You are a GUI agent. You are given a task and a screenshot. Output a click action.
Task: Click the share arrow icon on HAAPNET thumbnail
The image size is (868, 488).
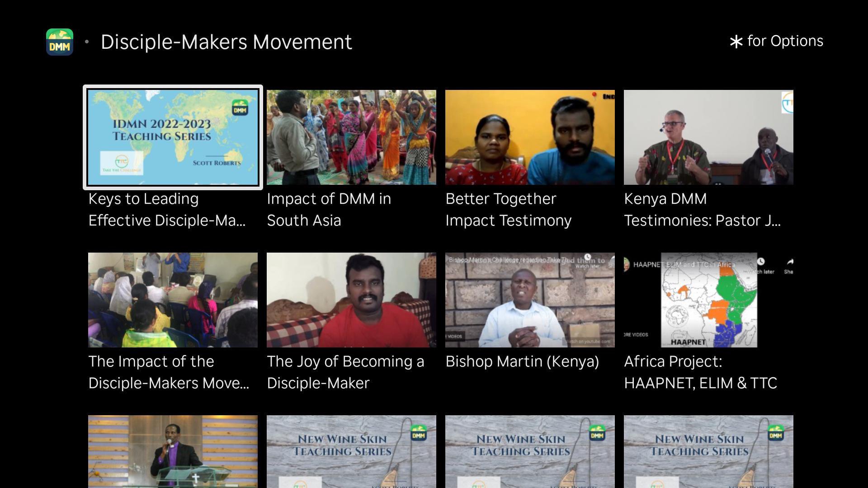click(789, 262)
